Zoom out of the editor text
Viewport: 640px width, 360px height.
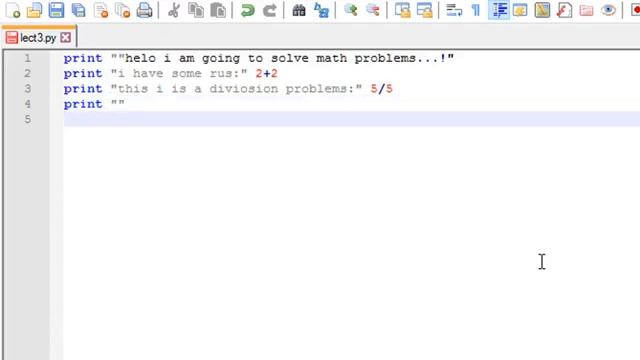tap(373, 10)
